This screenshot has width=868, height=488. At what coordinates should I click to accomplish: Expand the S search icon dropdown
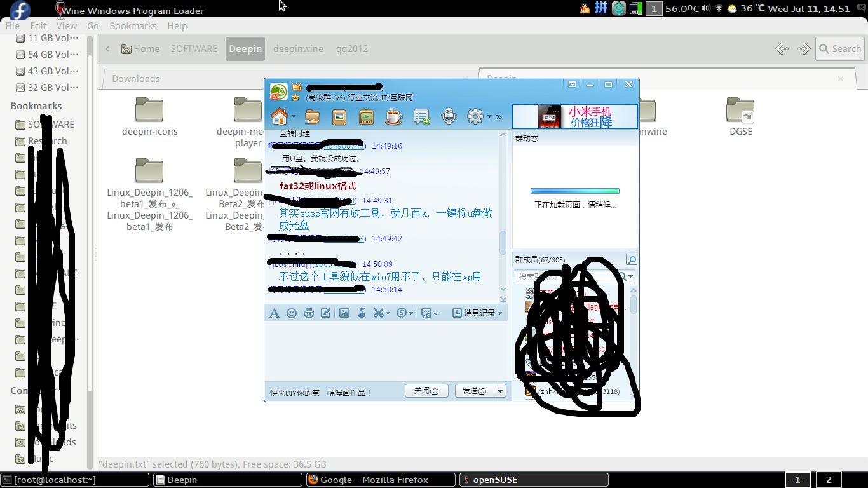coord(411,313)
